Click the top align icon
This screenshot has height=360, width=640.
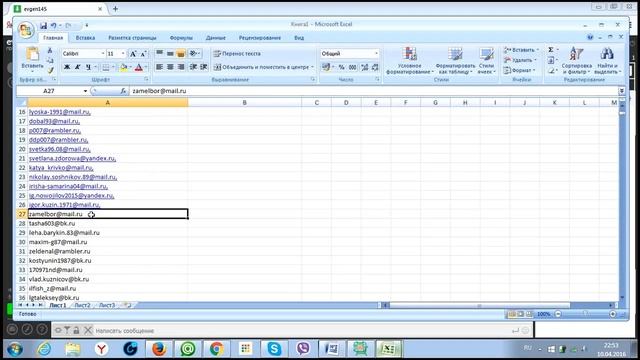(160, 53)
